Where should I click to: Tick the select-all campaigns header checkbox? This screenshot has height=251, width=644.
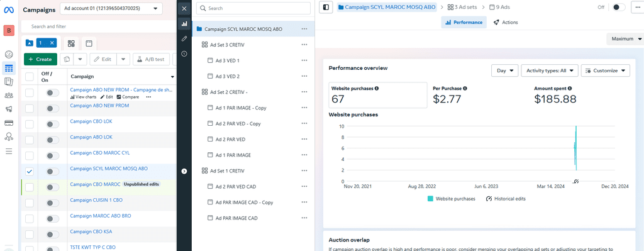click(30, 76)
